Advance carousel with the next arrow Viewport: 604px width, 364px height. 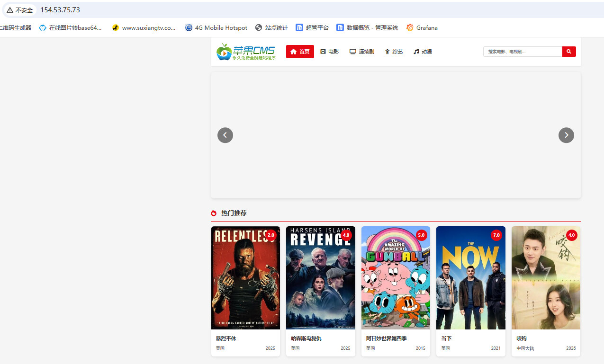tap(566, 135)
